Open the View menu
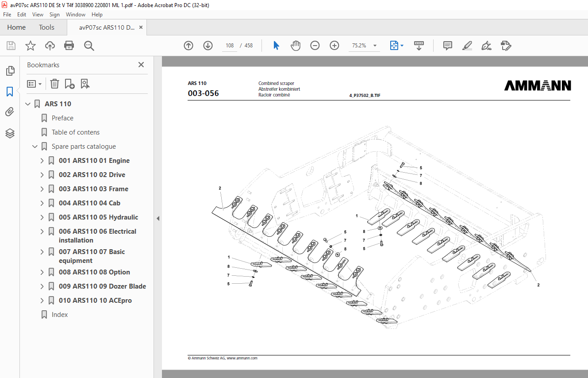The height and width of the screenshot is (378, 588). [38, 15]
